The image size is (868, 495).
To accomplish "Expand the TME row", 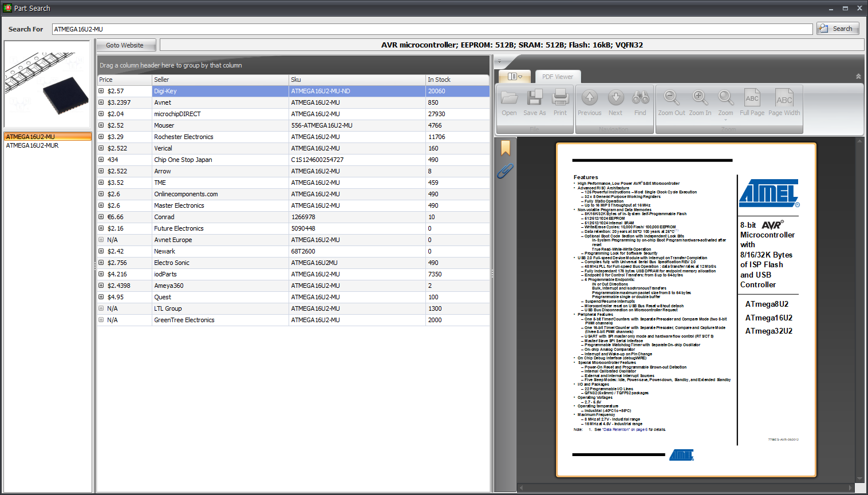I will click(x=101, y=183).
